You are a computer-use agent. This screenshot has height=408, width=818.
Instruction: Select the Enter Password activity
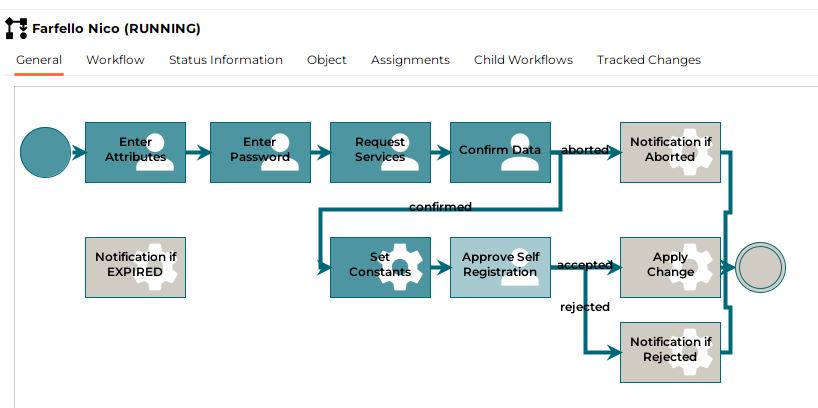[260, 152]
